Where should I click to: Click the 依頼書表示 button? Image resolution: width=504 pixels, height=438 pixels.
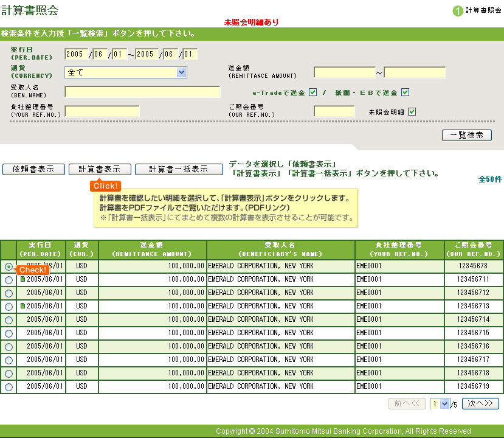pyautogui.click(x=34, y=170)
